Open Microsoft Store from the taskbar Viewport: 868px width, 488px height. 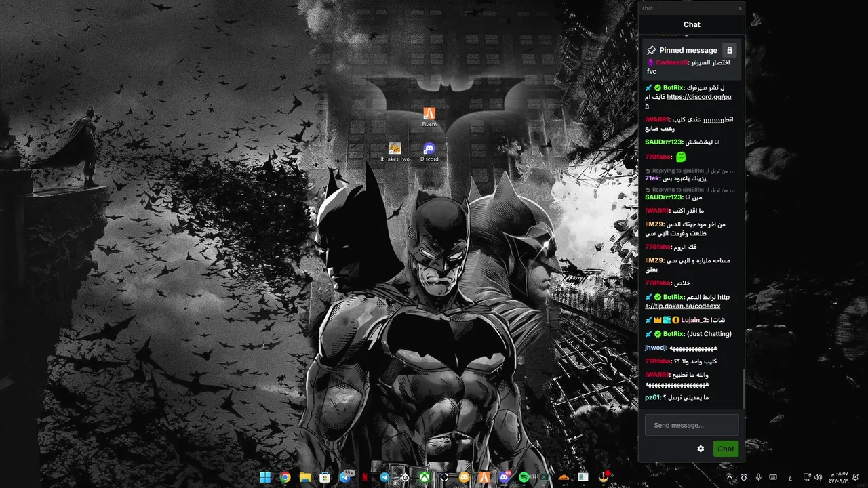325,477
